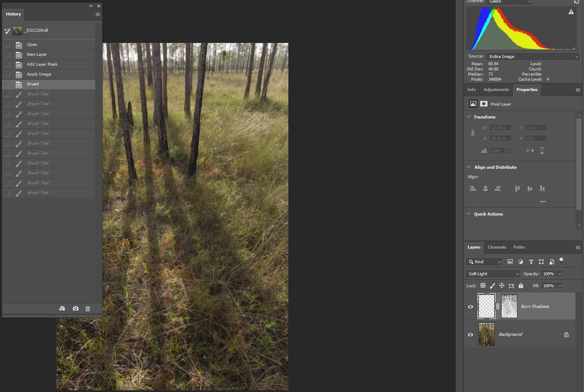The height and width of the screenshot is (392, 584).
Task: Toggle layer filtering switch on/off
Action: (x=561, y=261)
